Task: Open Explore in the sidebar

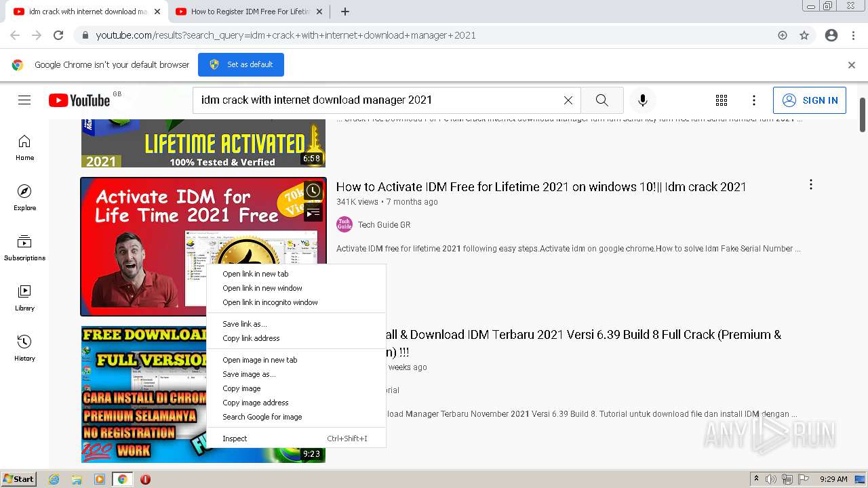Action: (x=24, y=197)
